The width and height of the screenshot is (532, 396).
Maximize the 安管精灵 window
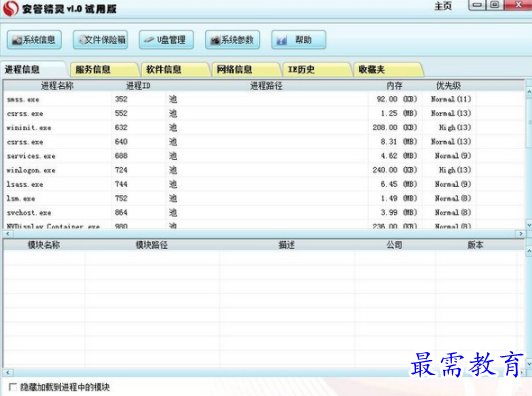coord(495,5)
